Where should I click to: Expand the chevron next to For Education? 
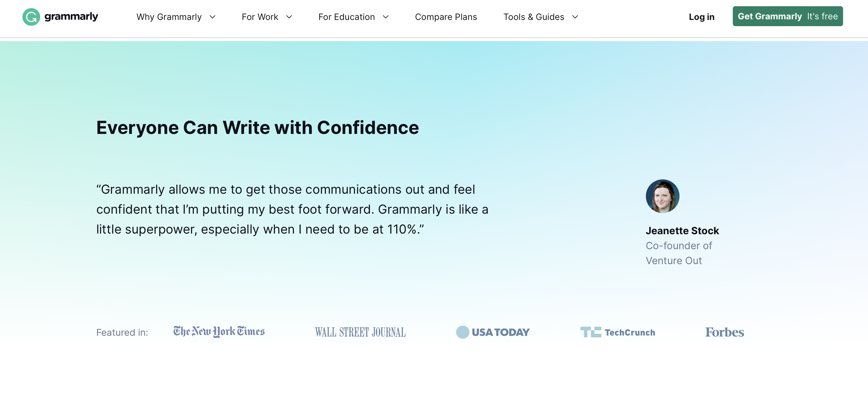click(386, 17)
